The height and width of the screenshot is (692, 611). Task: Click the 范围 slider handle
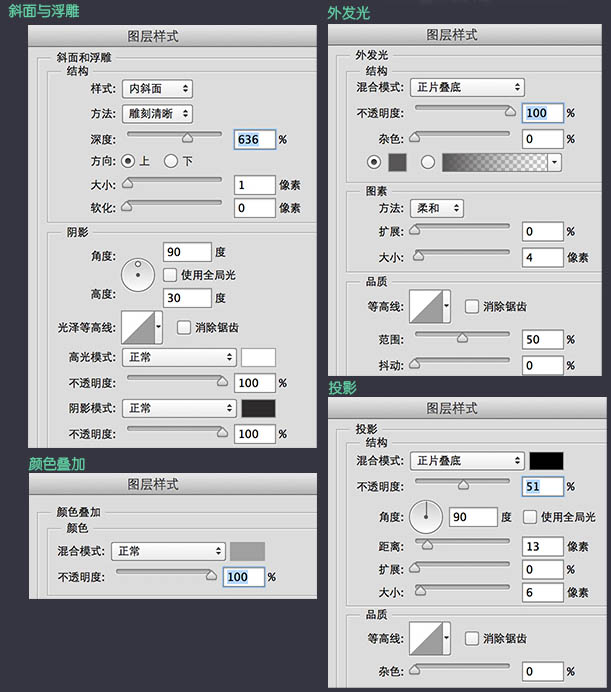pyautogui.click(x=462, y=338)
